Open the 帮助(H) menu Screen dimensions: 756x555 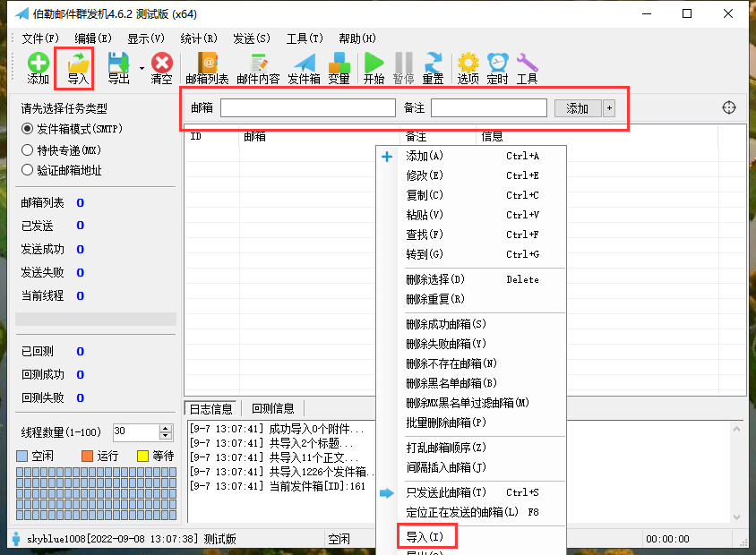357,38
